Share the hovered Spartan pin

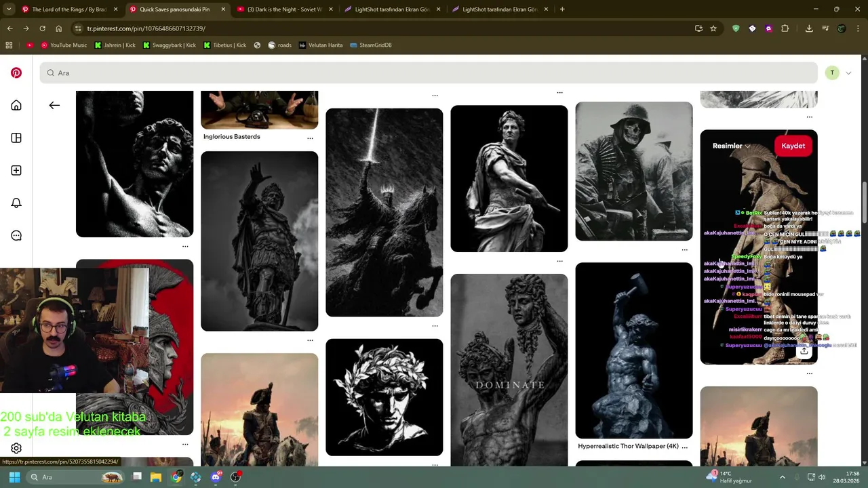[804, 350]
